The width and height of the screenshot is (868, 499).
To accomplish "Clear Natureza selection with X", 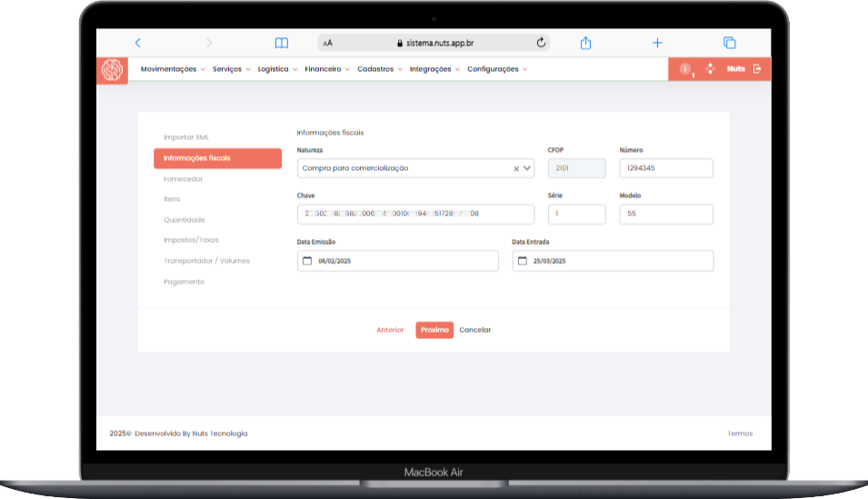I will click(515, 168).
